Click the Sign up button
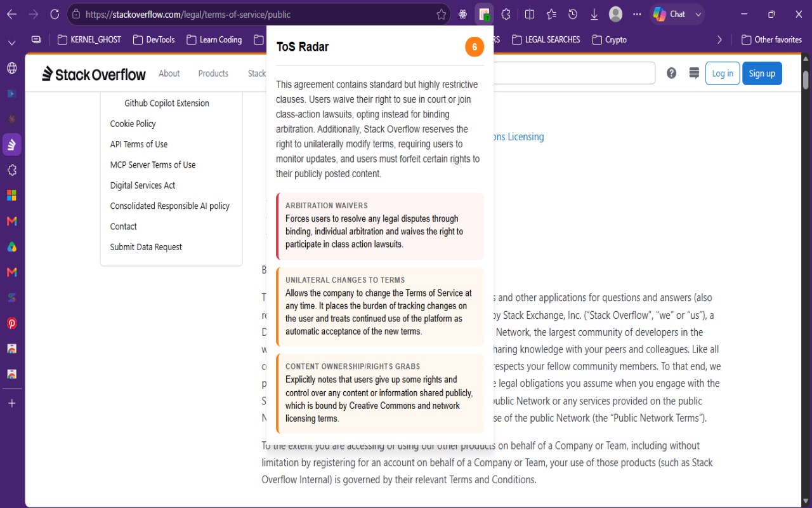The image size is (812, 508). (762, 74)
